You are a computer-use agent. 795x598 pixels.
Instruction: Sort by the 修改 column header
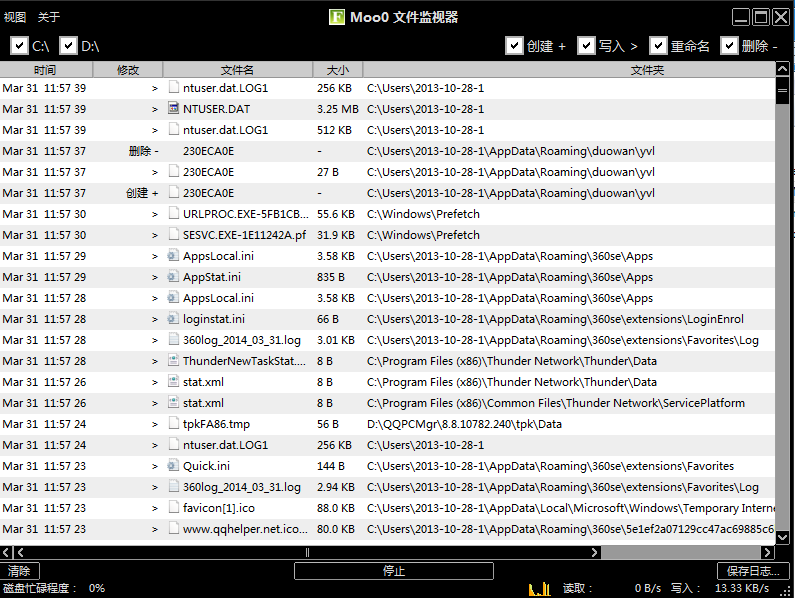[128, 69]
